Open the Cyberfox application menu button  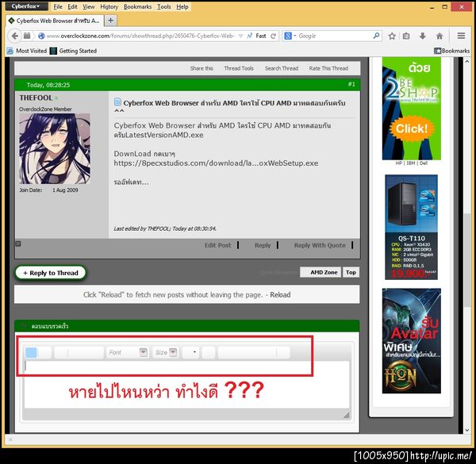pos(26,6)
